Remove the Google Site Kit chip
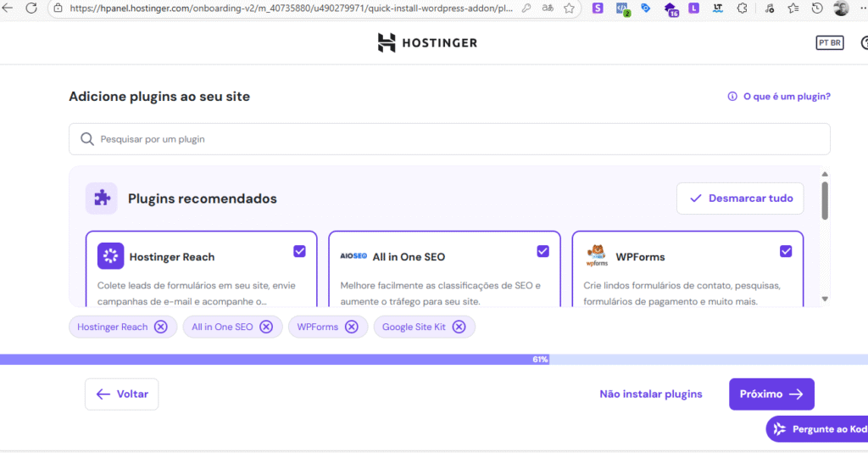Screen dimensions: 868x453 tap(459, 327)
